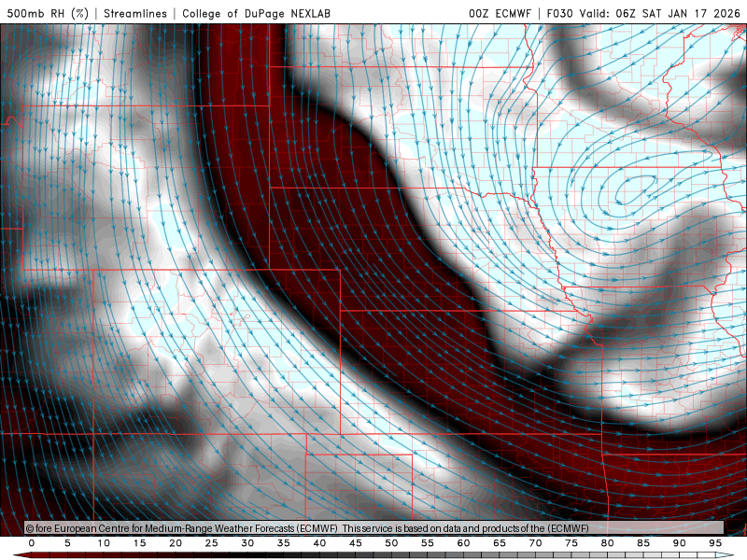Image resolution: width=747 pixels, height=560 pixels.
Task: Click the 60 scale label
Action: (x=463, y=543)
